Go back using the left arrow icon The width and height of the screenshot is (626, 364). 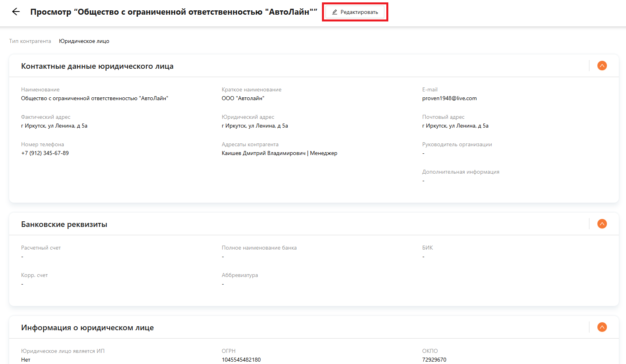coord(16,12)
